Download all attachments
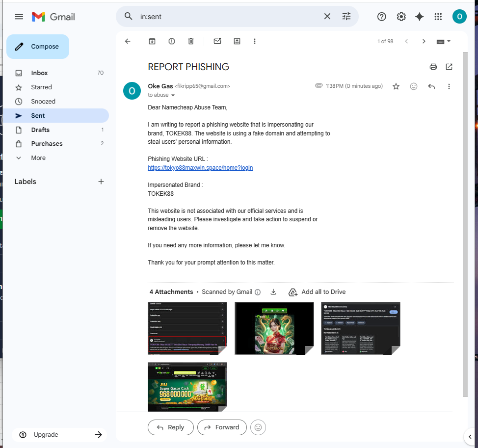 pos(273,292)
